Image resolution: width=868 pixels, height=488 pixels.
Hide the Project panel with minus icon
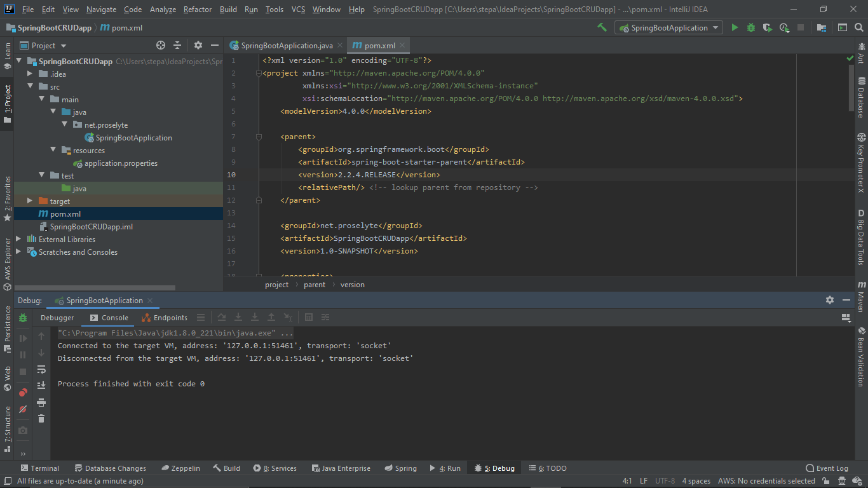click(x=215, y=45)
